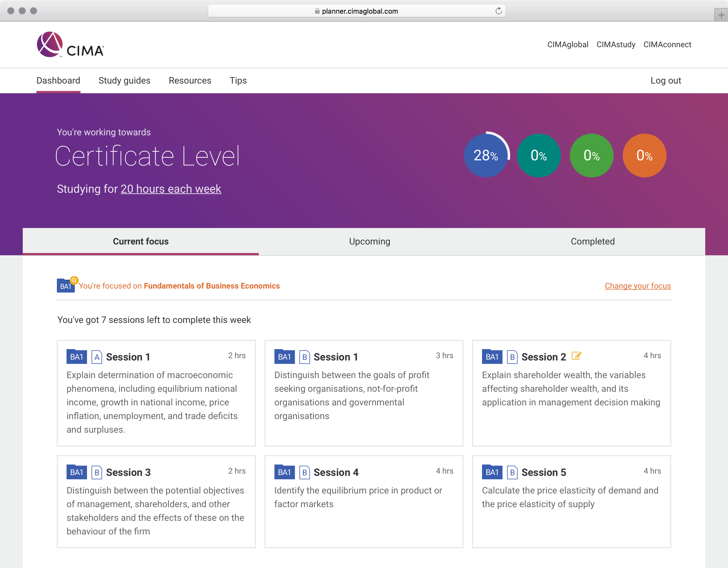Viewport: 728px width, 568px height.
Task: Visit the CIMAstudy link
Action: click(x=616, y=45)
